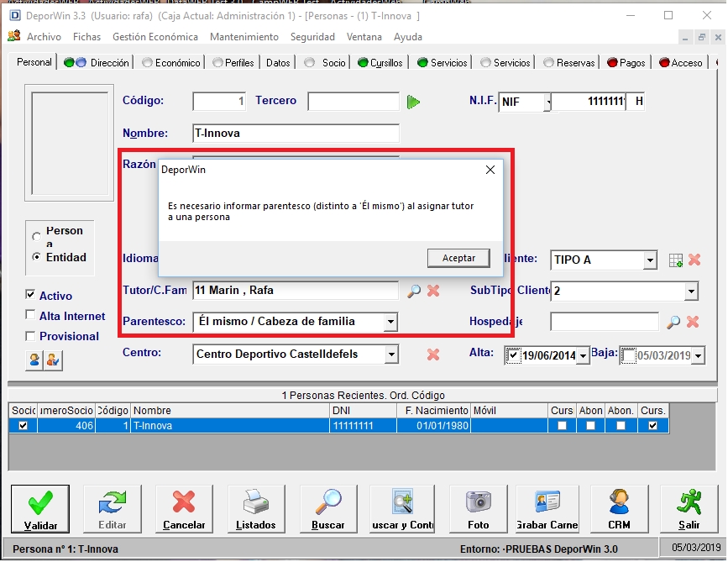Expand the SubTipo Cliente dropdown
Screen dimensions: 728x562
[x=691, y=292]
